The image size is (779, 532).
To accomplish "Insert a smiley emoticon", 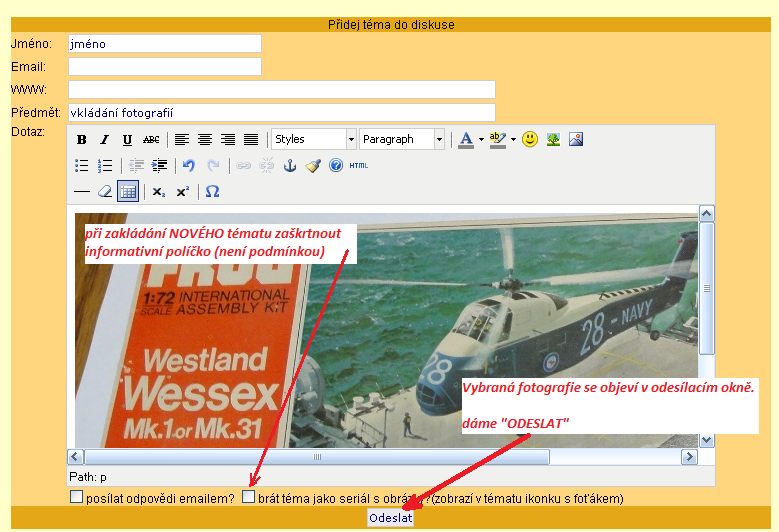I will click(x=530, y=139).
